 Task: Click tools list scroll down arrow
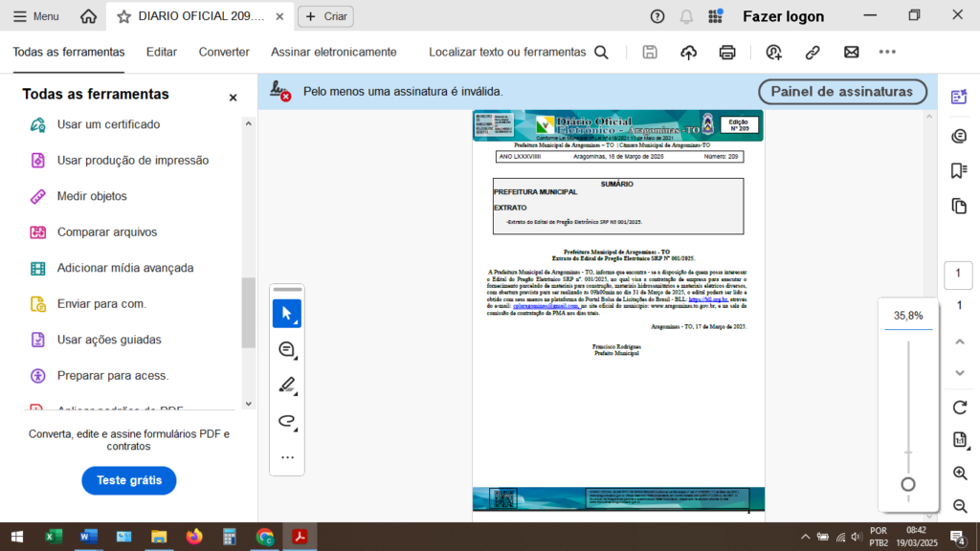(249, 405)
